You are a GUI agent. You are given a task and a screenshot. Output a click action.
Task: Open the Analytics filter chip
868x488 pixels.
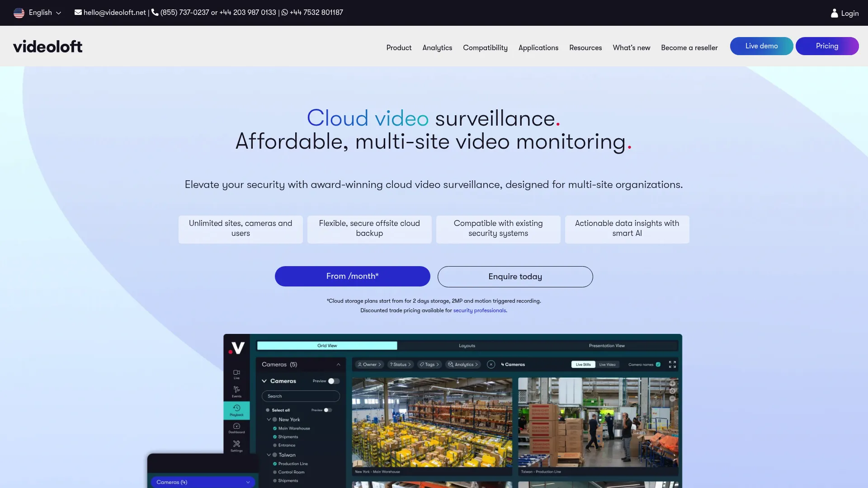(x=462, y=365)
